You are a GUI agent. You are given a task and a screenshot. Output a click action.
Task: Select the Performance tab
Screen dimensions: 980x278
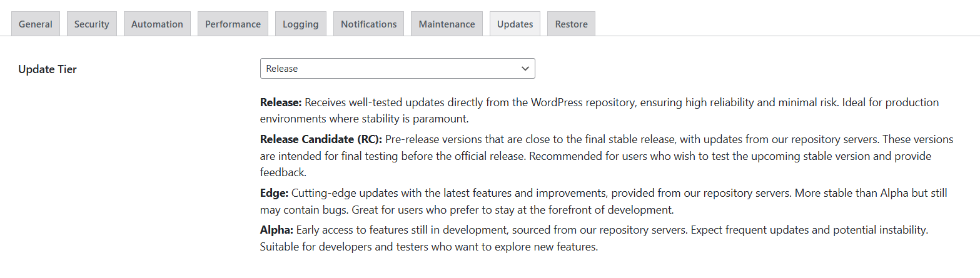tap(233, 24)
